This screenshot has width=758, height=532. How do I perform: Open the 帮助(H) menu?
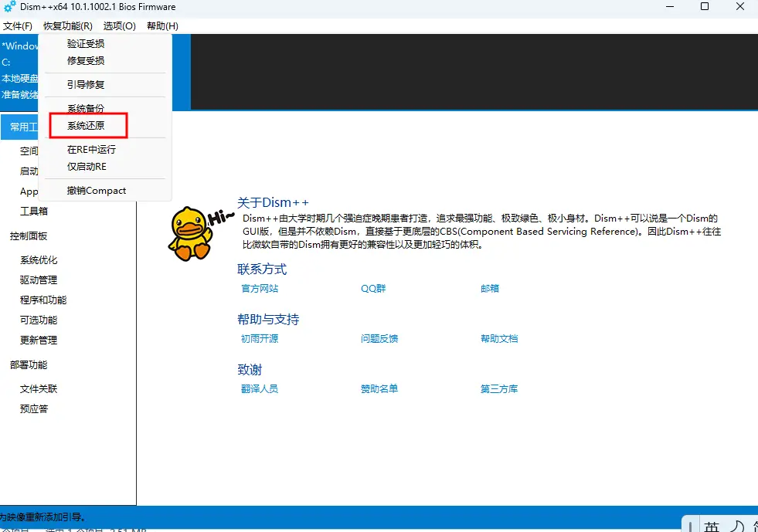click(x=162, y=26)
